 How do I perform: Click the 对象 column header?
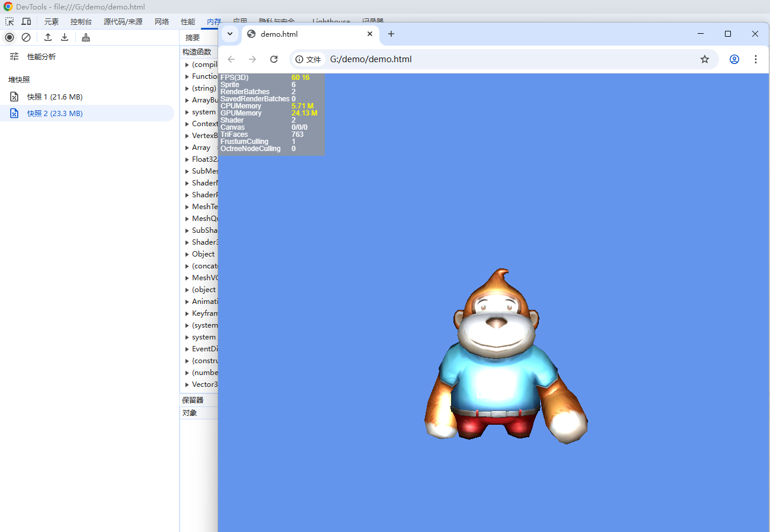pos(190,413)
